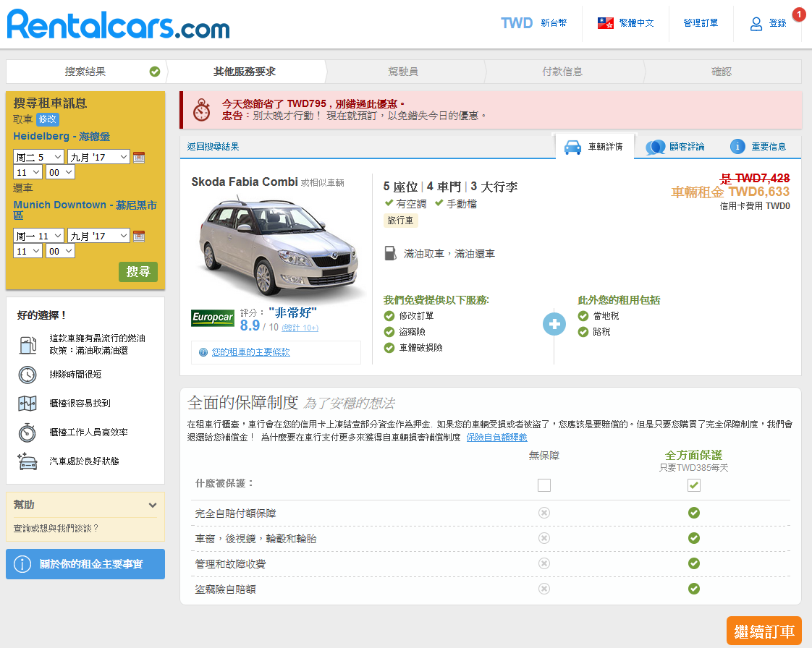Open pickup day dropdown 周二 5
Image resolution: width=812 pixels, height=648 pixels.
tap(39, 157)
